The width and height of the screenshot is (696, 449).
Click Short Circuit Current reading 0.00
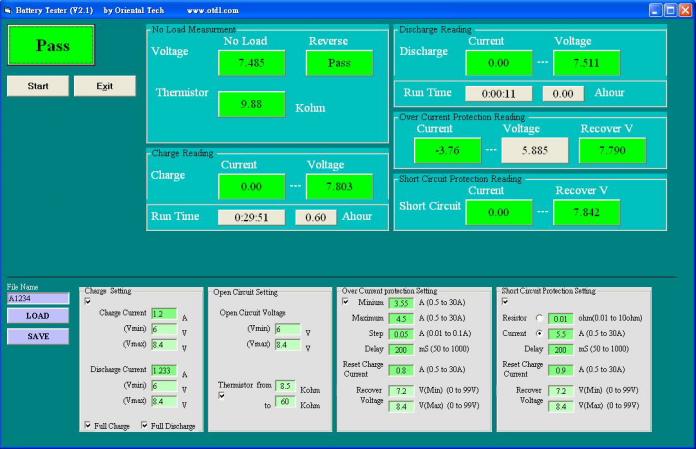pyautogui.click(x=498, y=213)
